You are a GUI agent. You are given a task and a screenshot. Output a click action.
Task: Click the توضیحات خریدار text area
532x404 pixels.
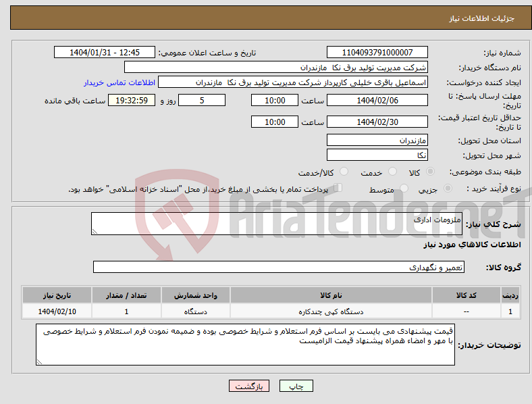tap(245, 345)
